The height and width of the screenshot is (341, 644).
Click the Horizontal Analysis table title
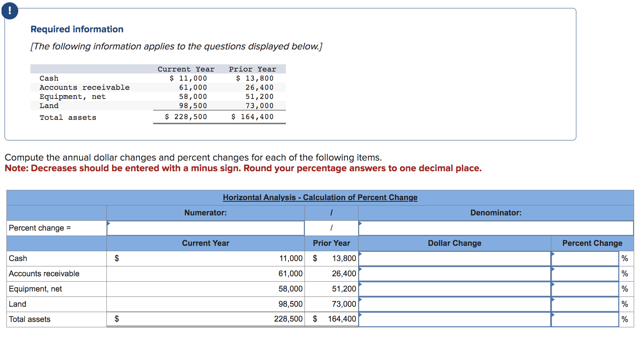pos(320,198)
